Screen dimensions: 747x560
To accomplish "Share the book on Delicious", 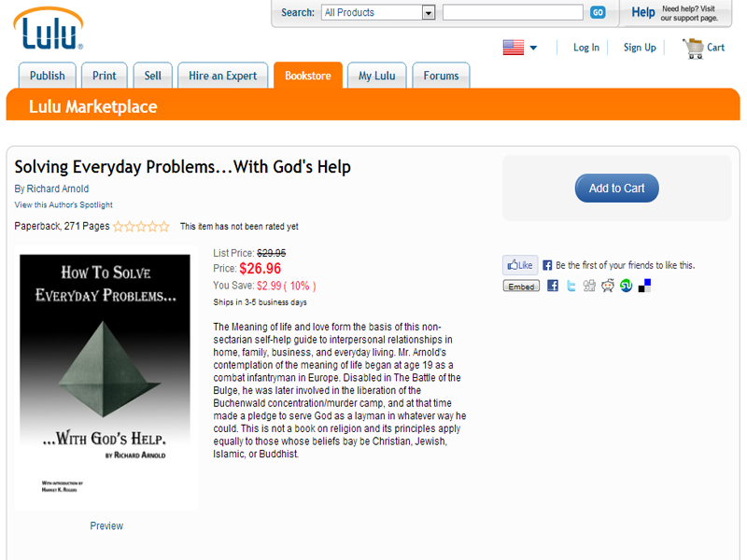I will pyautogui.click(x=644, y=286).
